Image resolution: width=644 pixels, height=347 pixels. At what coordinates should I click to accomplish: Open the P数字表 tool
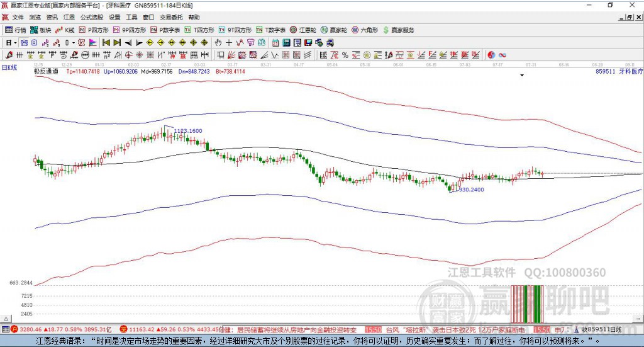point(165,30)
